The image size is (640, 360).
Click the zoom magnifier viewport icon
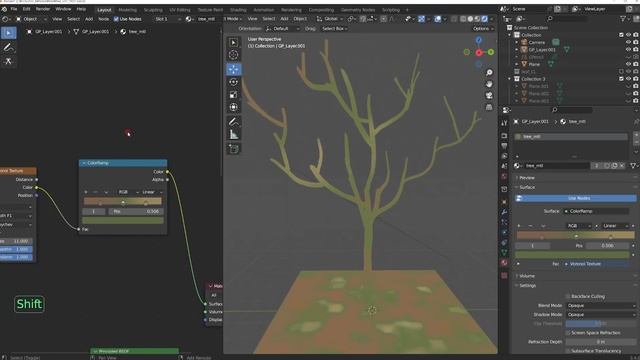point(489,73)
